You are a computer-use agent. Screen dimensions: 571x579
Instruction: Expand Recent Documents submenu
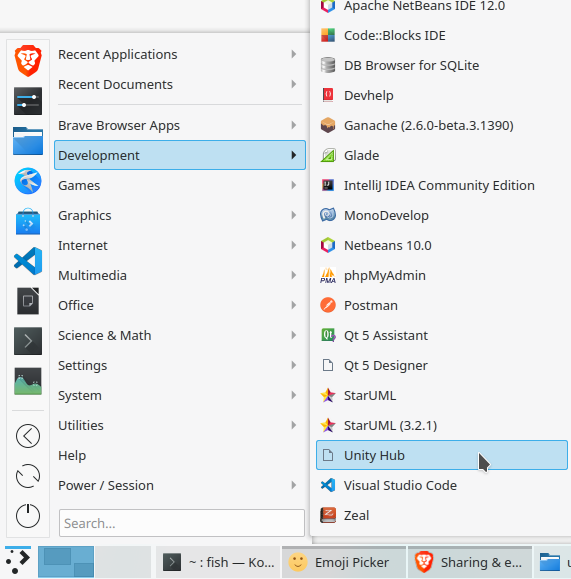coord(180,85)
